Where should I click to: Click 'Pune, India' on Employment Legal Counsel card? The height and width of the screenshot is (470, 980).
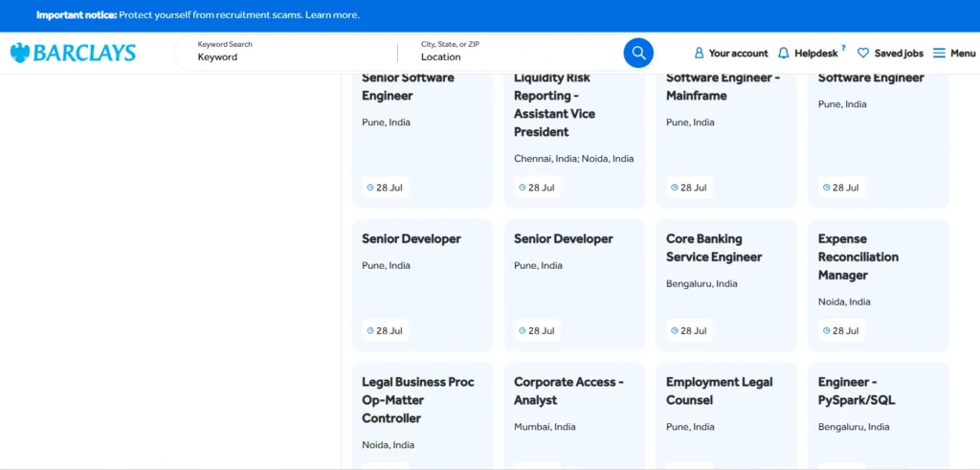pyautogui.click(x=690, y=427)
